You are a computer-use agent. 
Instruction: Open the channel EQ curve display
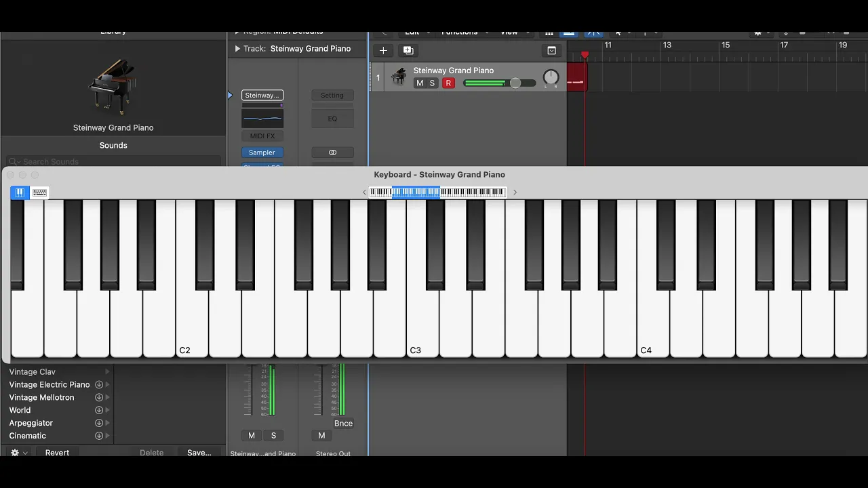pyautogui.click(x=262, y=118)
